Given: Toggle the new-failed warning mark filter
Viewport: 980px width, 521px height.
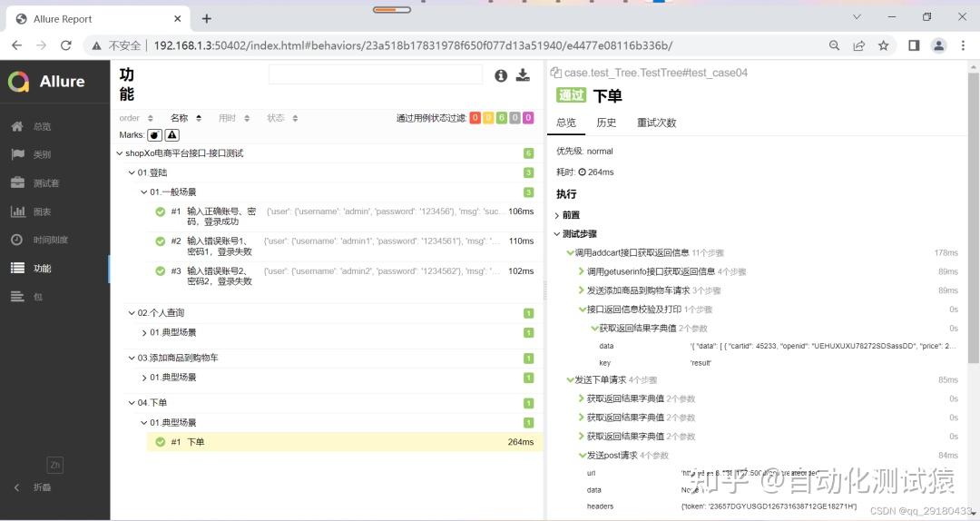Looking at the screenshot, I should (171, 135).
